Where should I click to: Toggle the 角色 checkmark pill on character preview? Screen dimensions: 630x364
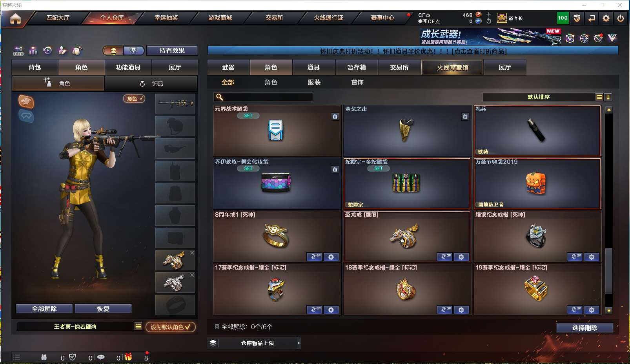click(x=134, y=99)
